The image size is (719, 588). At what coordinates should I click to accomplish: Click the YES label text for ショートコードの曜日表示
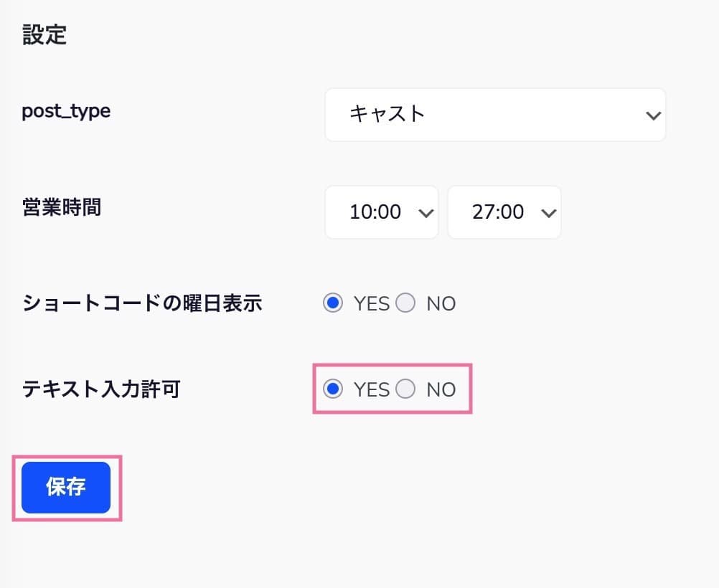(371, 304)
